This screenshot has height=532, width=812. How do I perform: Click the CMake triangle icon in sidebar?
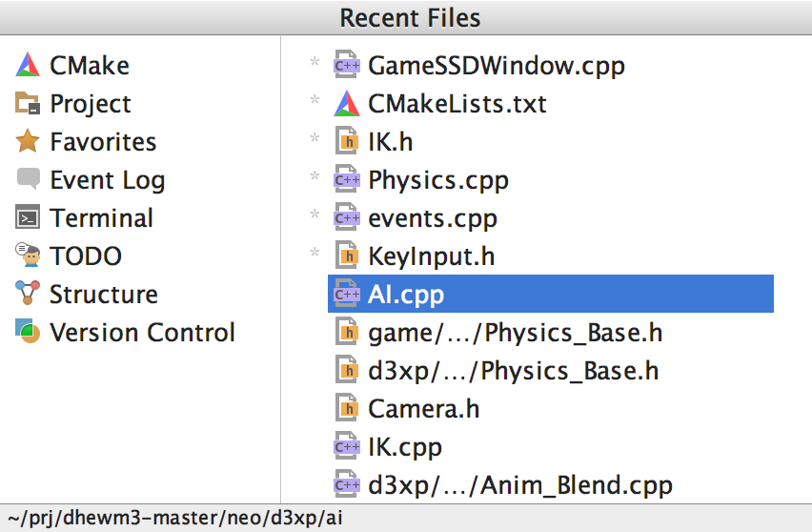pyautogui.click(x=28, y=66)
